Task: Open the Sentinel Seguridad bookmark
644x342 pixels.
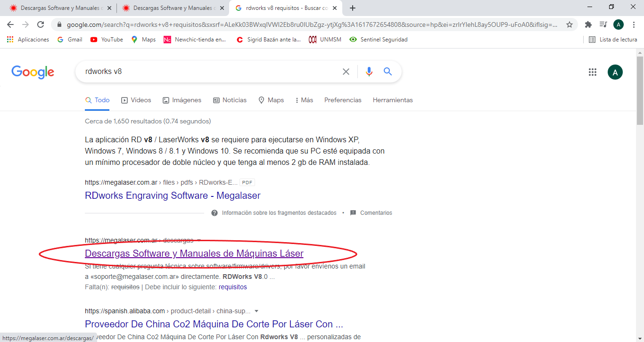Action: 378,40
